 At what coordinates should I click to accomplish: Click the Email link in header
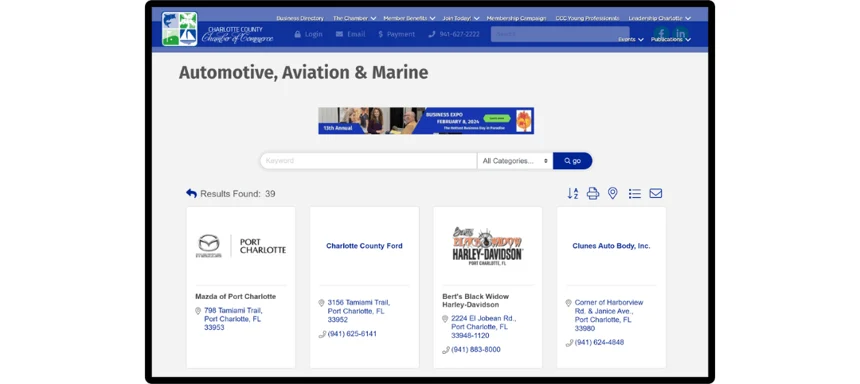pyautogui.click(x=350, y=34)
